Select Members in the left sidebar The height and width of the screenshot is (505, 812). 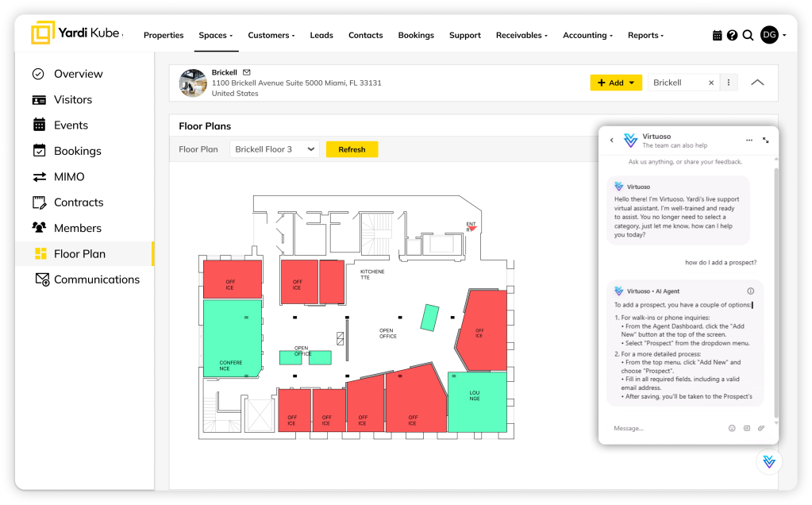[x=77, y=228]
